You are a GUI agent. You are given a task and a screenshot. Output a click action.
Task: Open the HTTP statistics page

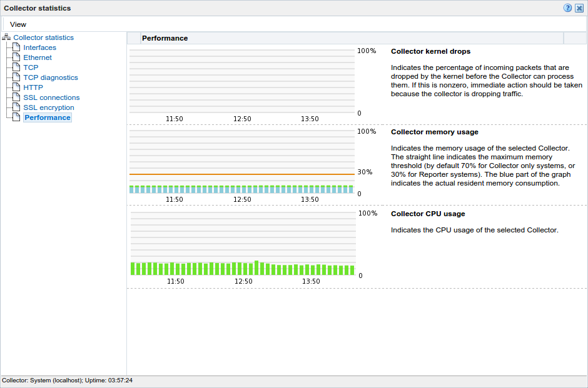33,87
